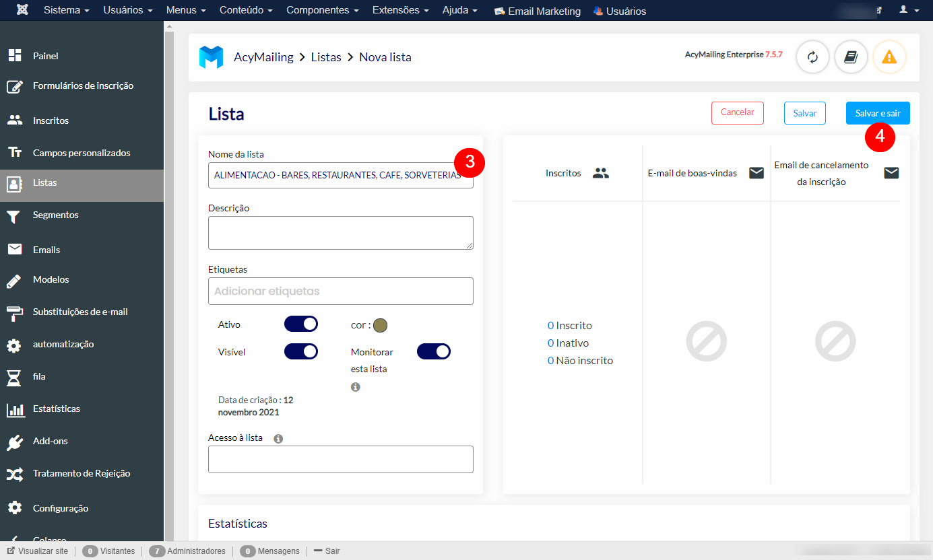Open the AcyMailing documentation book icon
933x560 pixels.
coord(850,57)
